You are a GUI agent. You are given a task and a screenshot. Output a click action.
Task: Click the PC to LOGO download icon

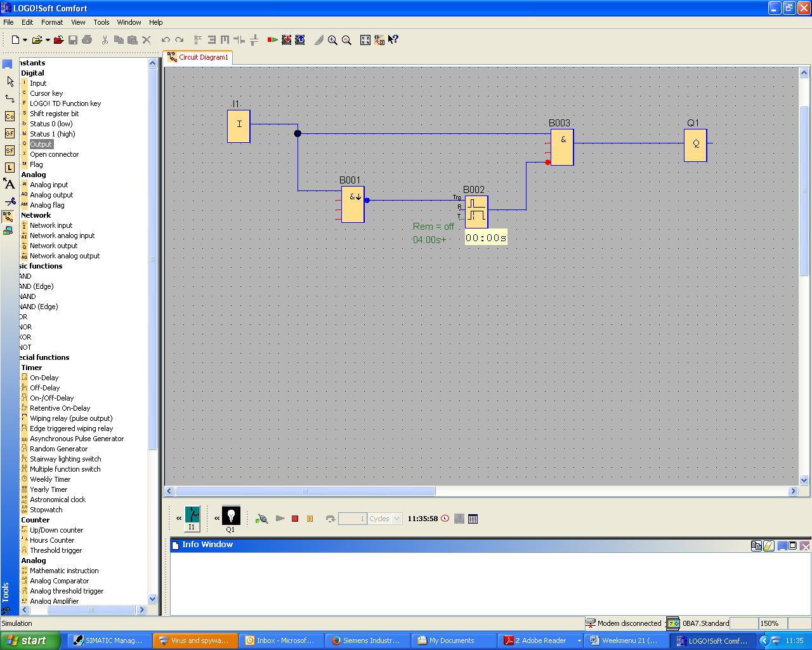(287, 40)
